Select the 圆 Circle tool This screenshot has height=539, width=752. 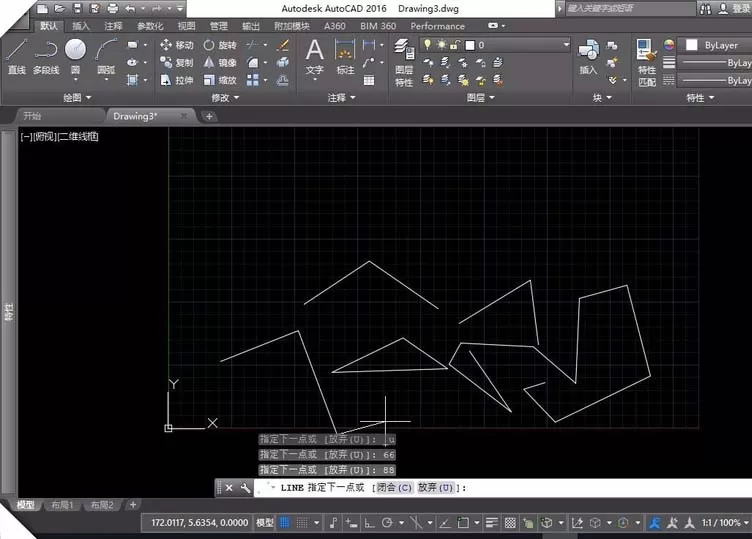pyautogui.click(x=75, y=57)
